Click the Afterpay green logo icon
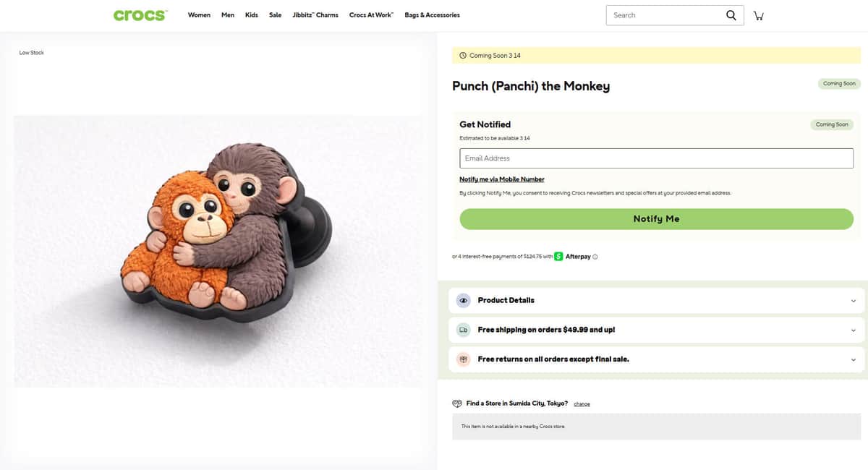Viewport: 868px width, 470px height. tap(558, 256)
